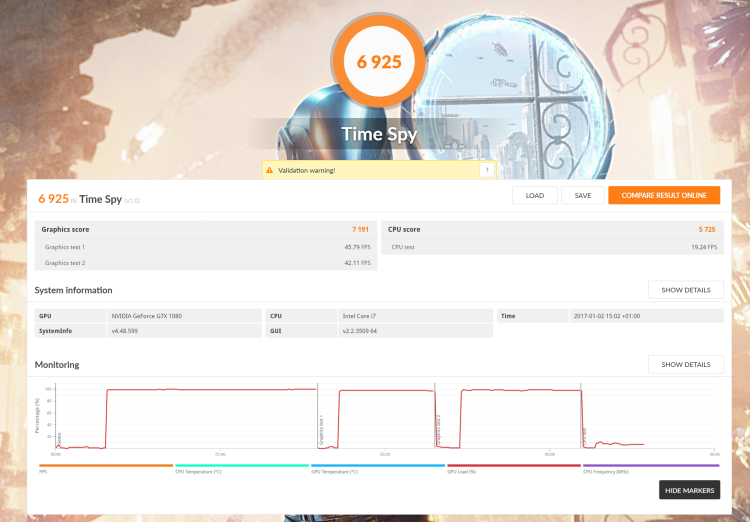Select the CPU score value 5 725
This screenshot has width=750, height=522.
coord(706,230)
